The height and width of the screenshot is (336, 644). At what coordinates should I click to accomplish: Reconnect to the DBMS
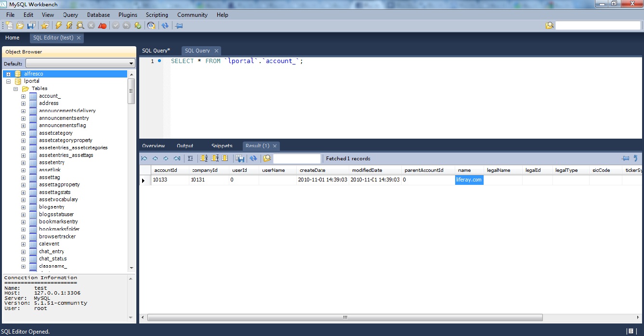coord(151,26)
